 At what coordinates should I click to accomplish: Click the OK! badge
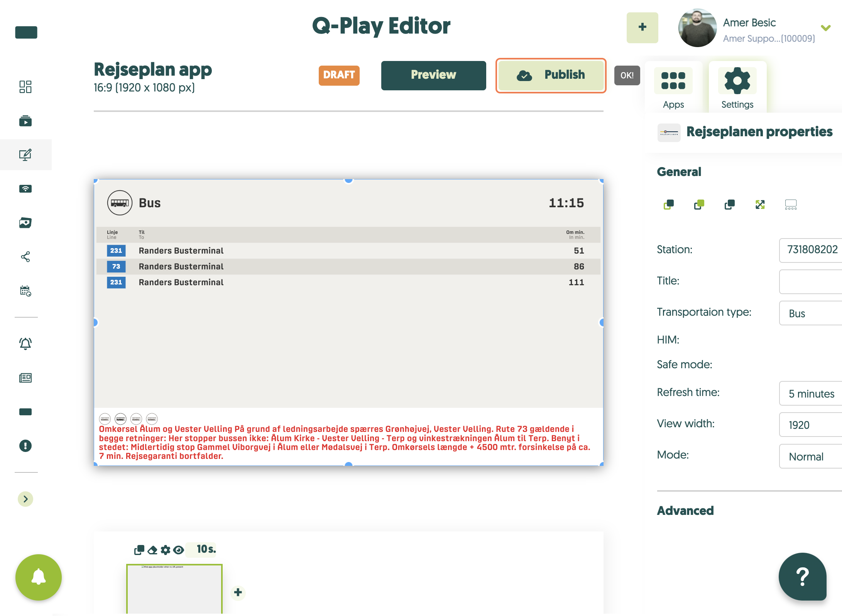(627, 75)
